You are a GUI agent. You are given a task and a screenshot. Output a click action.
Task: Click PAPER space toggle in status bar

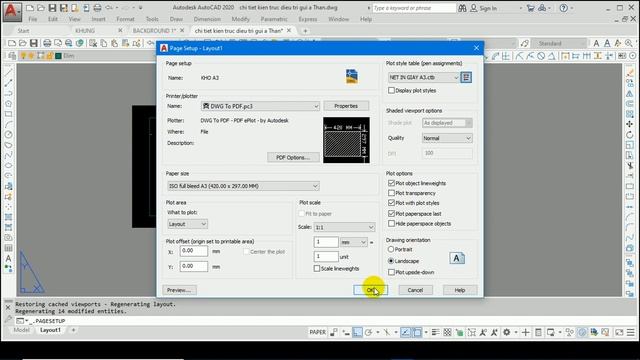[318, 332]
